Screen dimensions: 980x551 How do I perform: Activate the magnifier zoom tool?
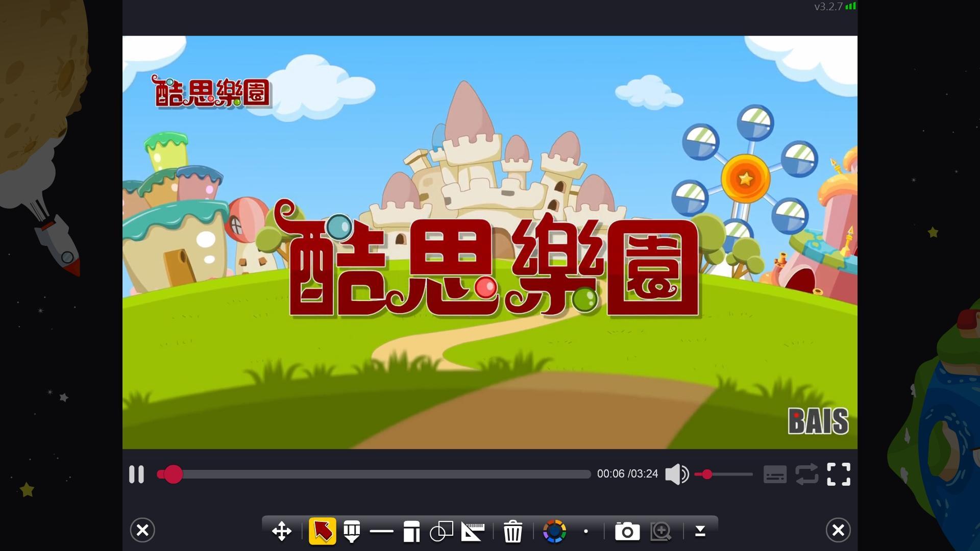[661, 531]
